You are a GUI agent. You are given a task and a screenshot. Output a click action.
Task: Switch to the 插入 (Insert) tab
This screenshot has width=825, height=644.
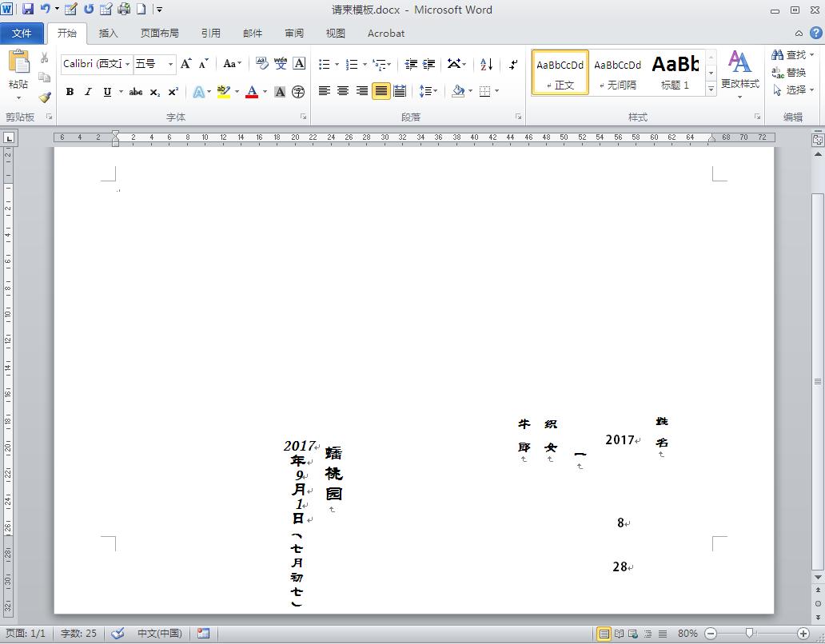108,33
